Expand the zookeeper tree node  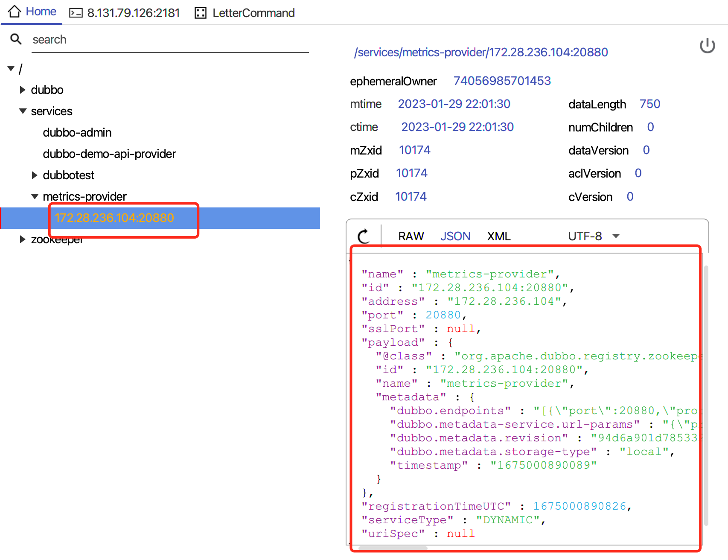pyautogui.click(x=22, y=239)
